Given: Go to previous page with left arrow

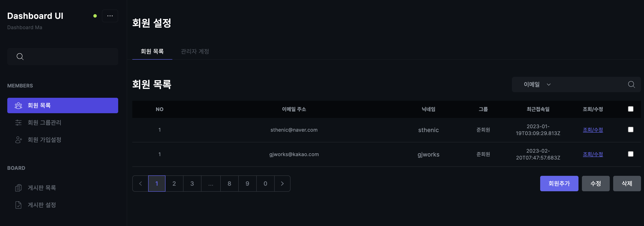Looking at the screenshot, I should click(x=140, y=184).
